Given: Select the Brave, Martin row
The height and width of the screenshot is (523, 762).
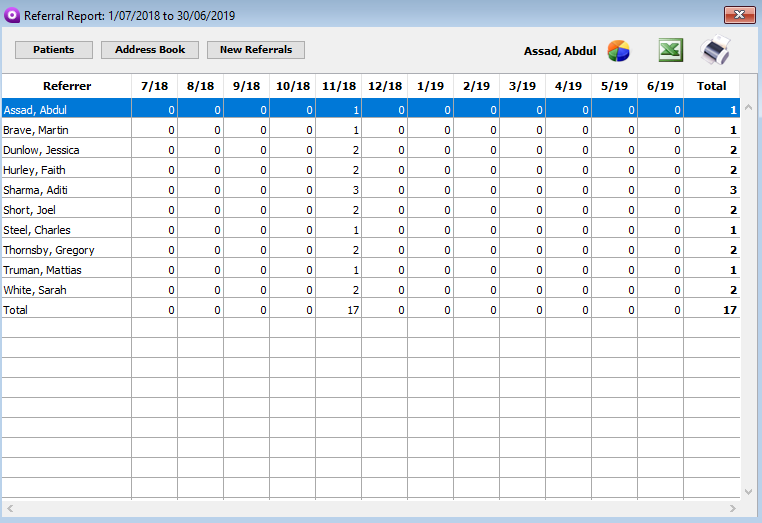Looking at the screenshot, I should point(28,130).
